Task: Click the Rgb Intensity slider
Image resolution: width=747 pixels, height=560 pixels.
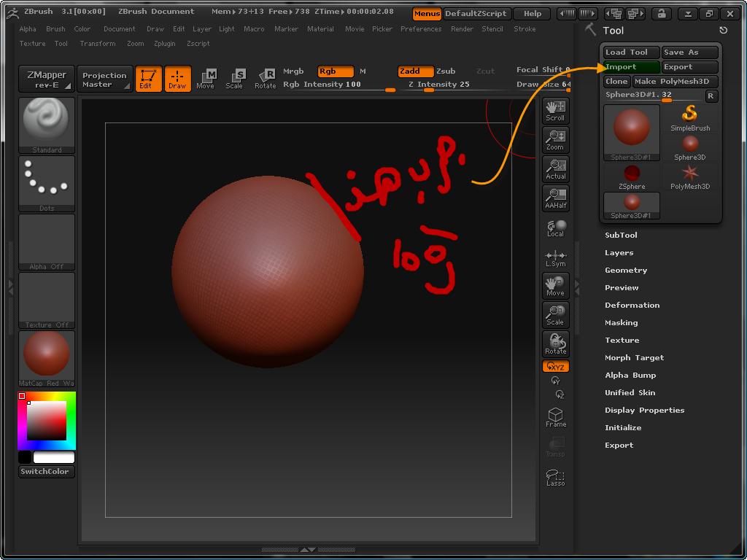Action: click(x=339, y=86)
